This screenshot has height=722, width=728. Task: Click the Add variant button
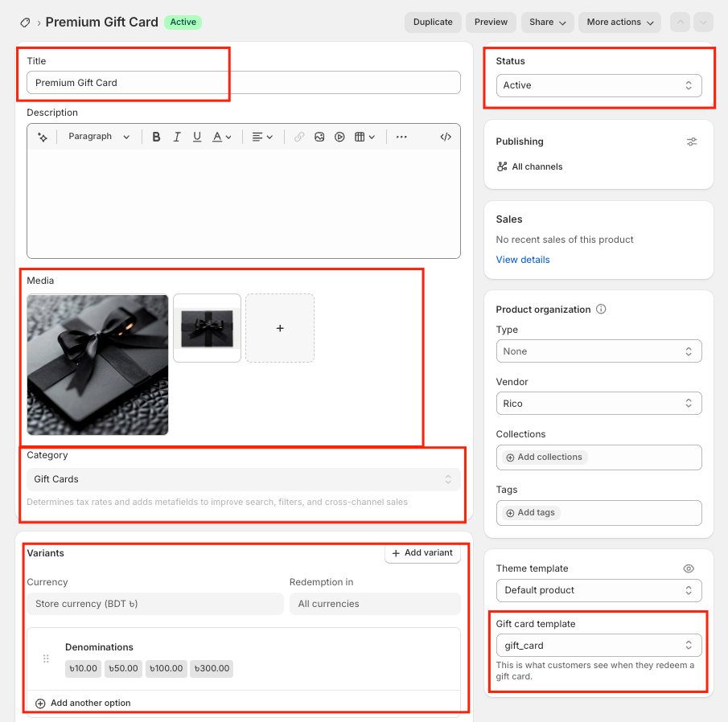[422, 553]
